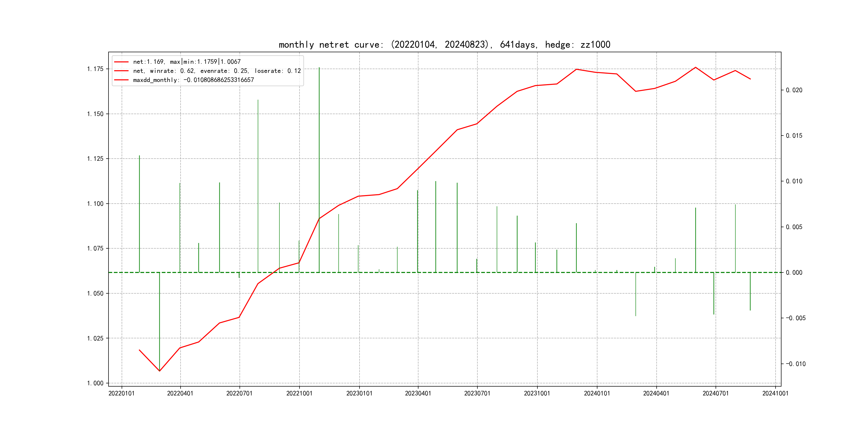Viewport: 868px width, 434px height.
Task: Click the red line beside net:1.169 legend entry
Action: (121, 62)
